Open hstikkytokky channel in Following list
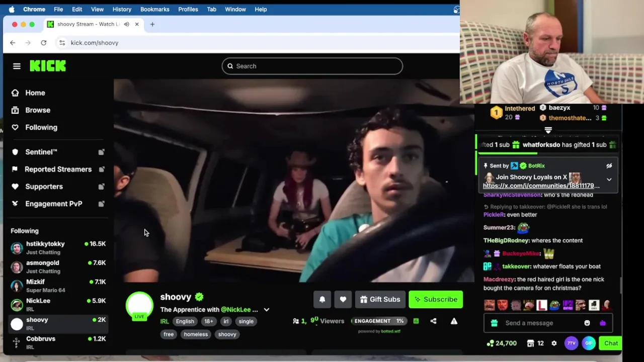 (58, 247)
